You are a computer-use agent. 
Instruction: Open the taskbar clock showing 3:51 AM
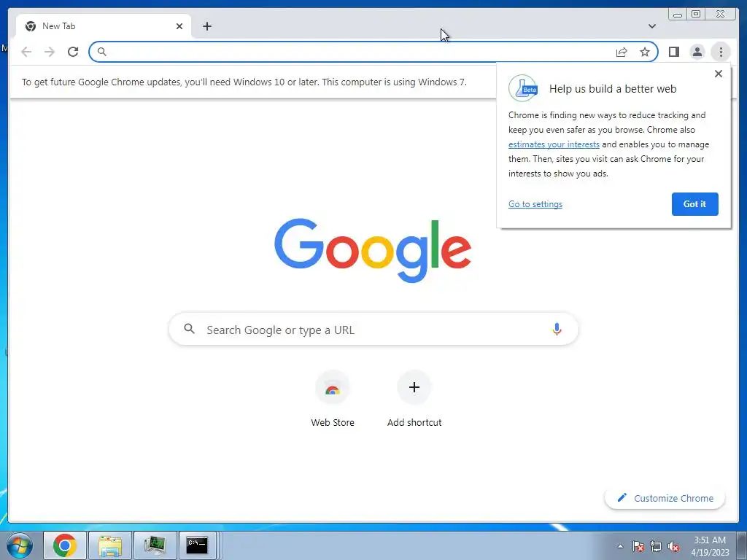tap(710, 546)
